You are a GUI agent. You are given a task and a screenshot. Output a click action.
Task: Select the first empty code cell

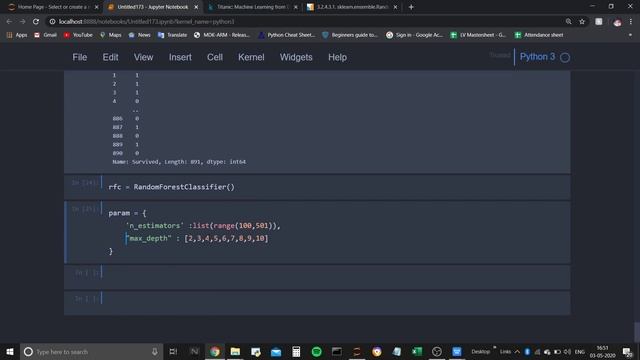coord(317,277)
